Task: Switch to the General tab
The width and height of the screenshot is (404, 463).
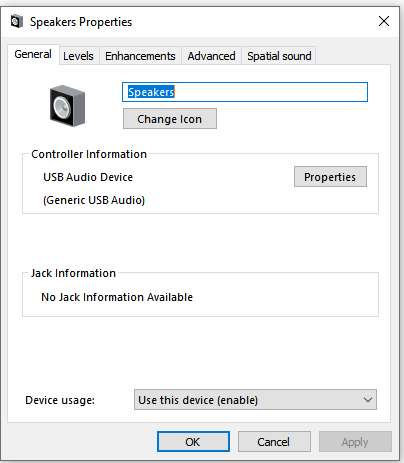Action: point(33,54)
